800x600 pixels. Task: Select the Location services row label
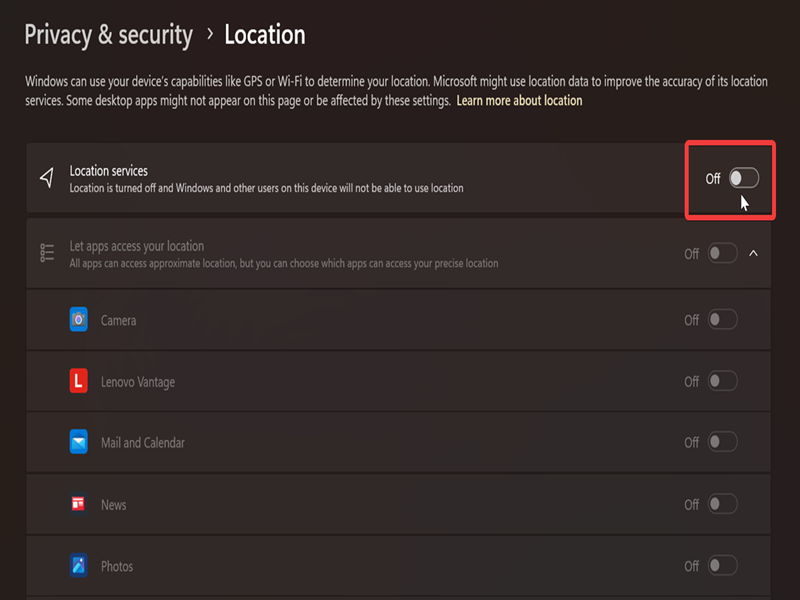[x=109, y=170]
